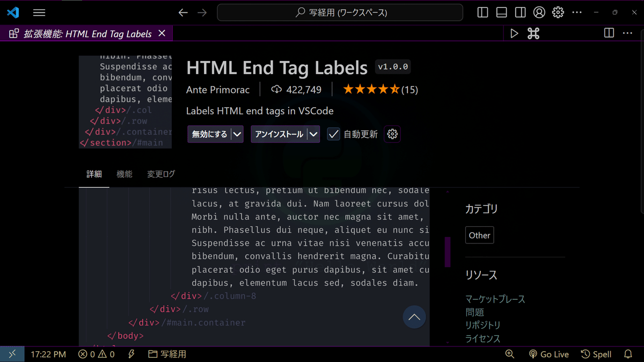Run the extension with the play icon

click(x=514, y=33)
